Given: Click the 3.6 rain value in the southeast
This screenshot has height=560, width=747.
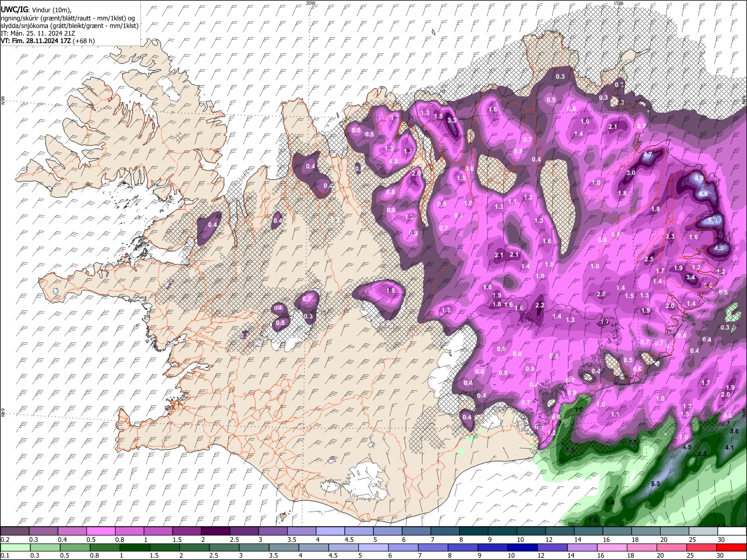Looking at the screenshot, I should 734,431.
